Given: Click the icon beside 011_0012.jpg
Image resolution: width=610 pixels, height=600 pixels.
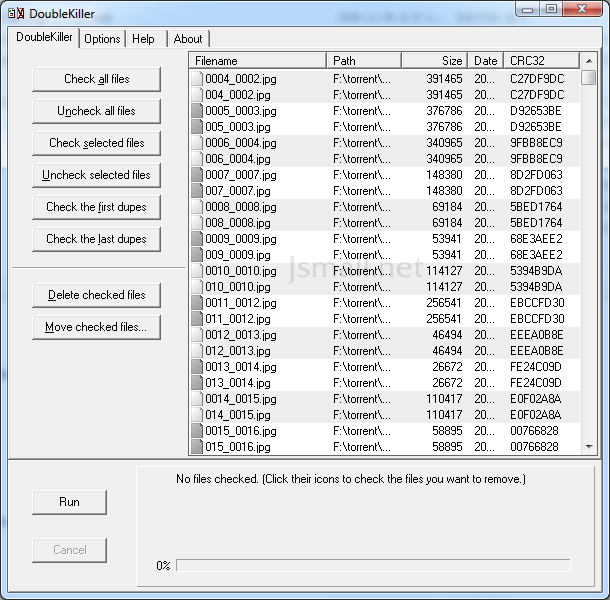Looking at the screenshot, I should click(x=197, y=319).
